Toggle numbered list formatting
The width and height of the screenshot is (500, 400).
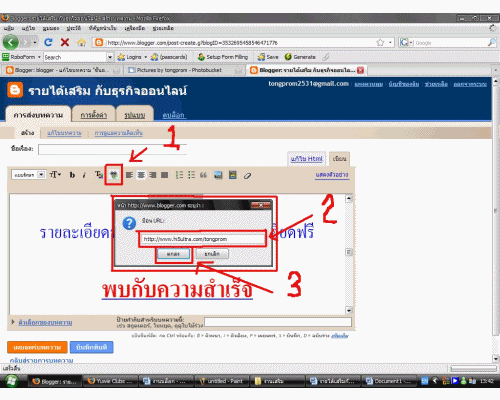pos(179,175)
